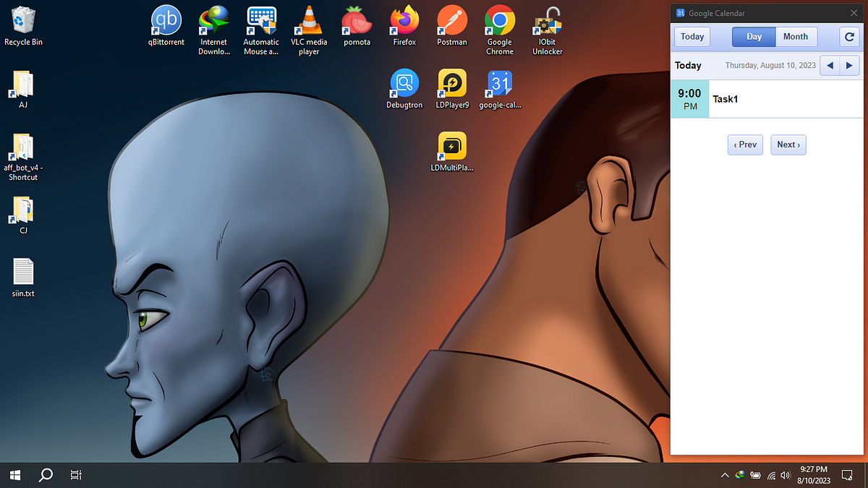Viewport: 868px width, 488px height.
Task: Open the notification Action Center
Action: [x=848, y=475]
